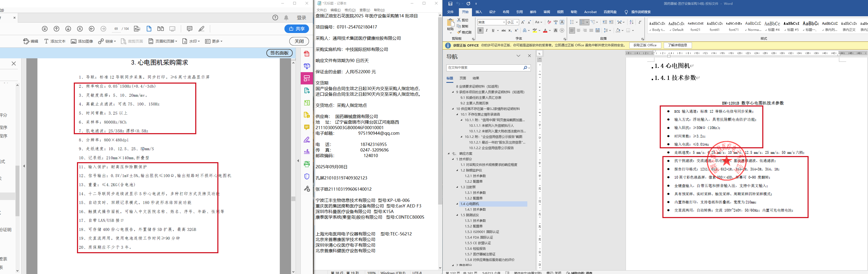Select single page view icon in PDF toolbar
Viewport: 868px width, 274px height.
(x=149, y=29)
